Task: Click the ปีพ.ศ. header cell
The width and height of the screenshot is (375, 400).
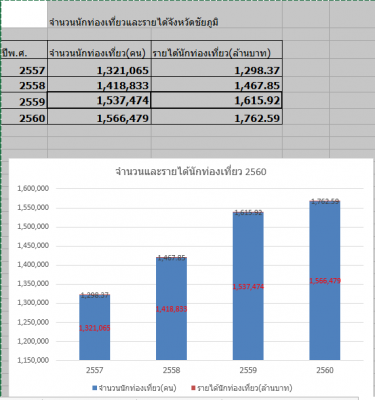Action: click(24, 50)
